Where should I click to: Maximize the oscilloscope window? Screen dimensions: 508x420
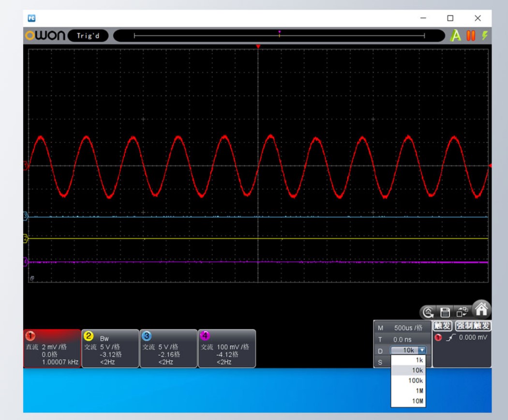coord(450,18)
